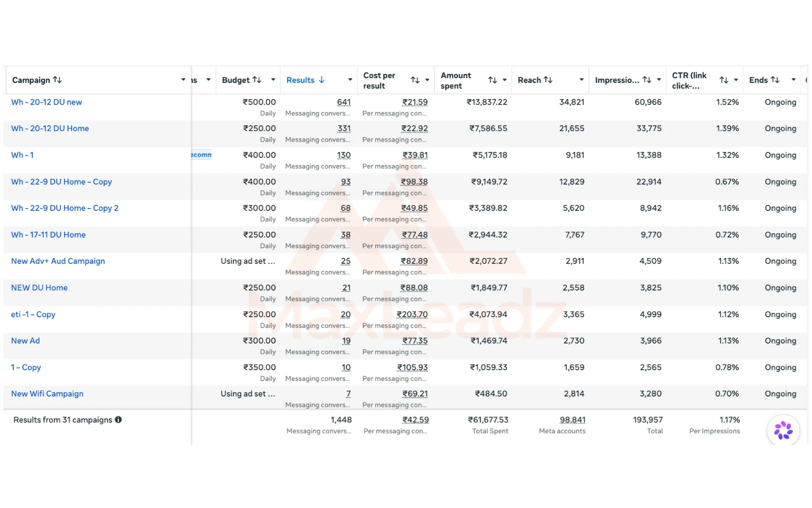The height and width of the screenshot is (508, 812).
Task: Open Campaign column dropdown menu
Action: click(x=183, y=80)
